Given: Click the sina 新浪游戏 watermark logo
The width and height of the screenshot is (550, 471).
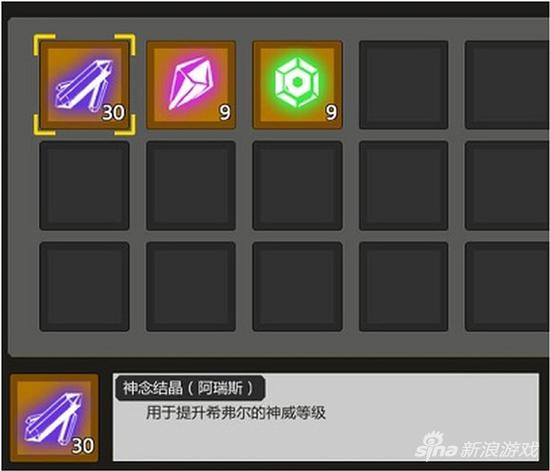Looking at the screenshot, I should [x=476, y=447].
